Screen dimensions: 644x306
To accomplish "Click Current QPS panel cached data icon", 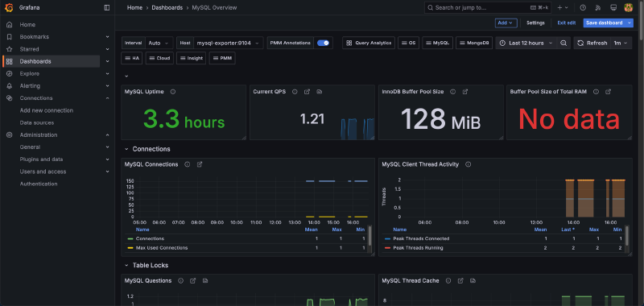I will pyautogui.click(x=319, y=92).
